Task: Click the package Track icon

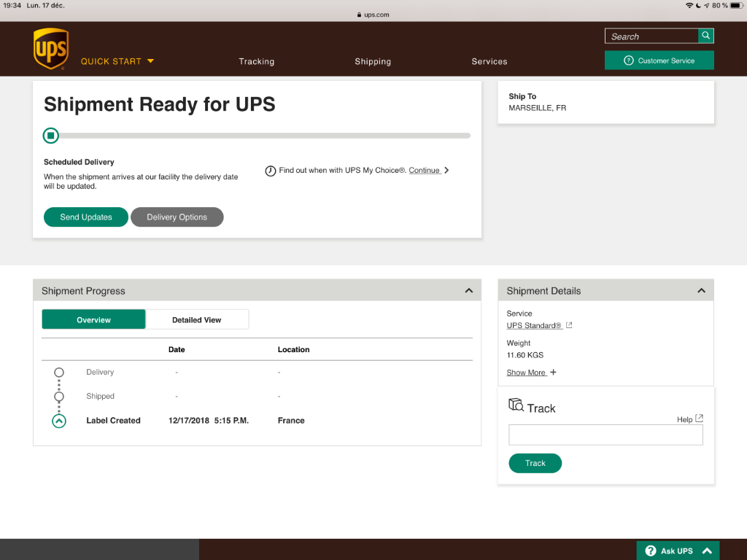Action: 516,405
